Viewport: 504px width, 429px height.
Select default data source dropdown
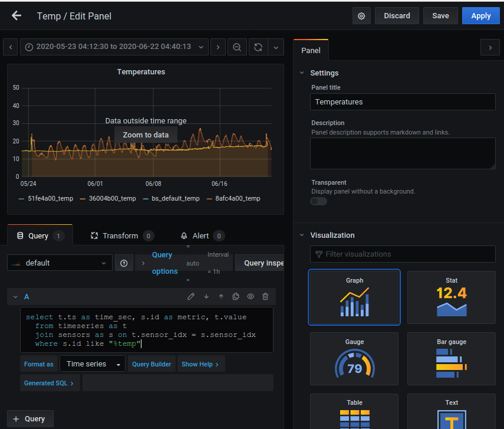click(x=60, y=263)
